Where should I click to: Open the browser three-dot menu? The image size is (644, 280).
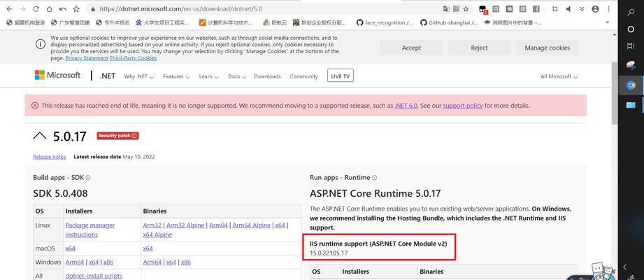pos(608,8)
